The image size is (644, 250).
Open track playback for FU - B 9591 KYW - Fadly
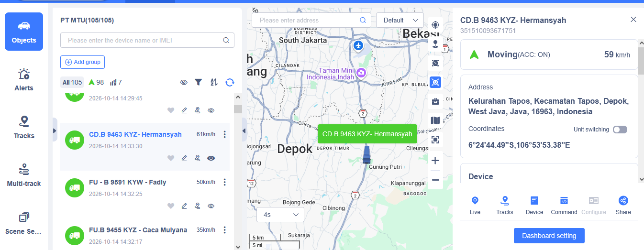click(197, 206)
